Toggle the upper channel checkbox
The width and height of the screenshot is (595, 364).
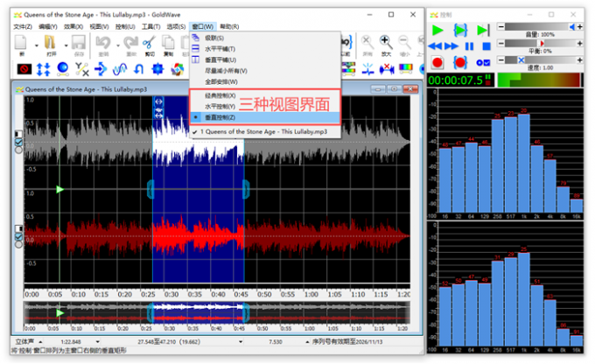click(x=18, y=142)
